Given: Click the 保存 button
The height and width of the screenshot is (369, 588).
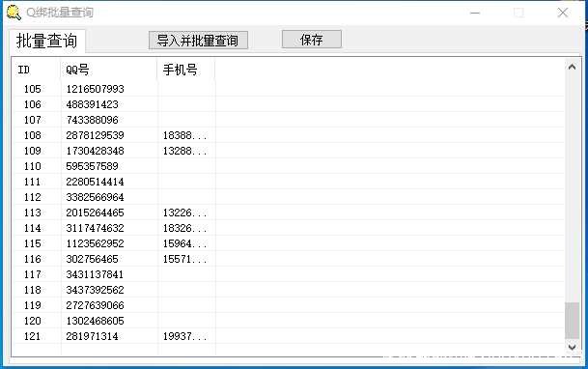Looking at the screenshot, I should pyautogui.click(x=312, y=40).
